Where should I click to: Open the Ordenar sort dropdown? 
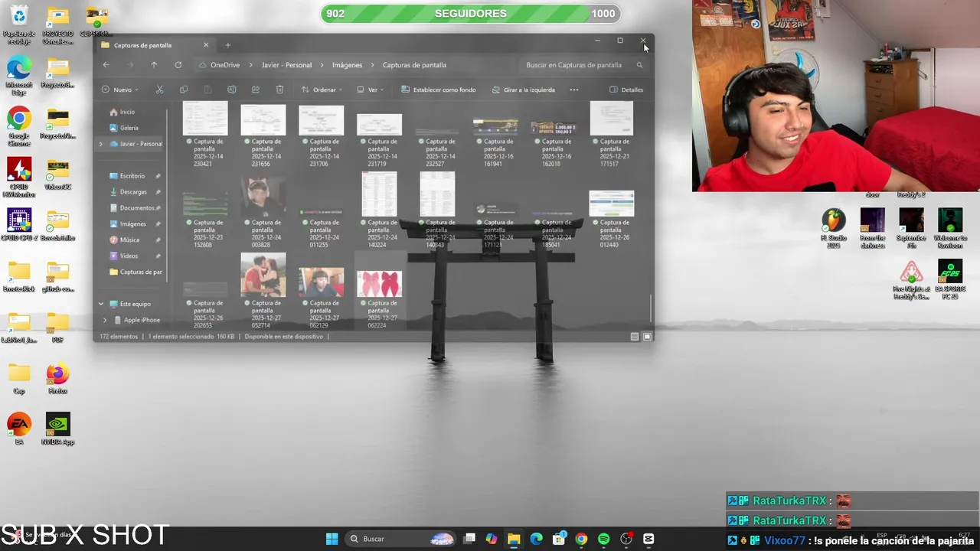(x=322, y=90)
